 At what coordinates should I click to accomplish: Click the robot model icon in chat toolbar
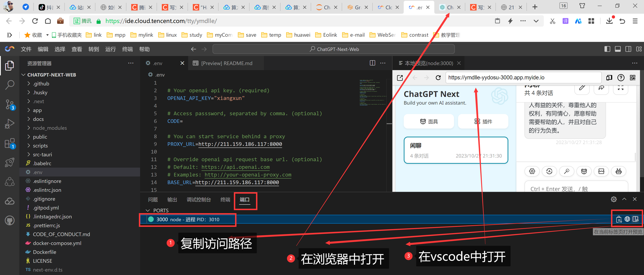618,171
